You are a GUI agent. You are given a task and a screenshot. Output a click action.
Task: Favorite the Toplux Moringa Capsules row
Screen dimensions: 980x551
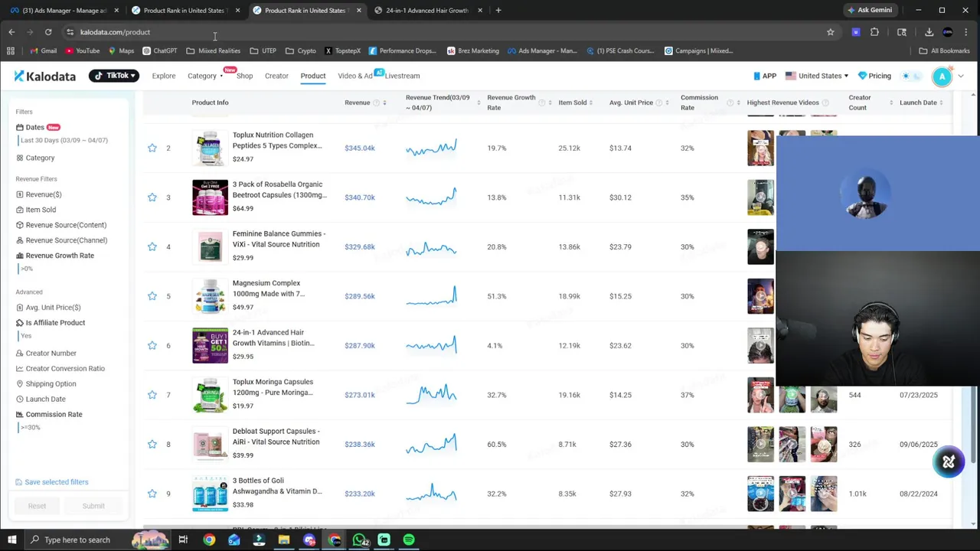click(x=152, y=395)
